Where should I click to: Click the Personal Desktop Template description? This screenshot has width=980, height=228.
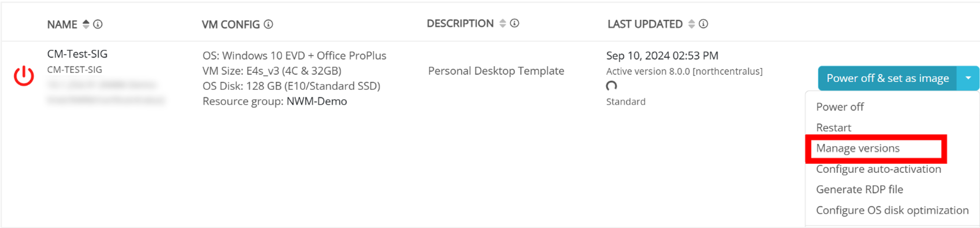click(496, 71)
